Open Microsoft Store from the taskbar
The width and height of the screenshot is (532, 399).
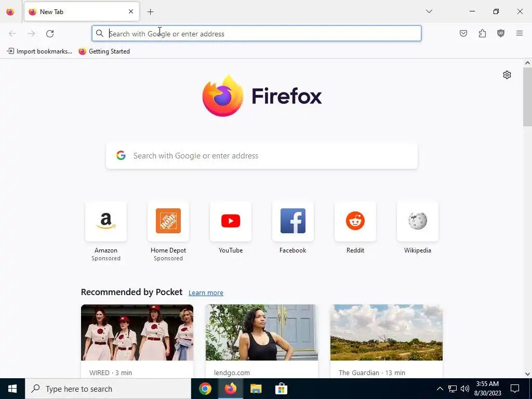click(281, 389)
